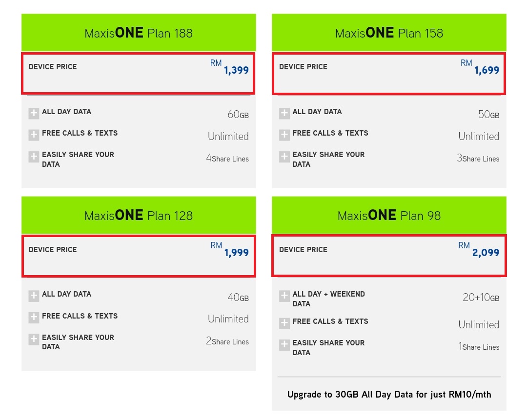Expand Easily Share Your Data in Plan 158

(284, 157)
